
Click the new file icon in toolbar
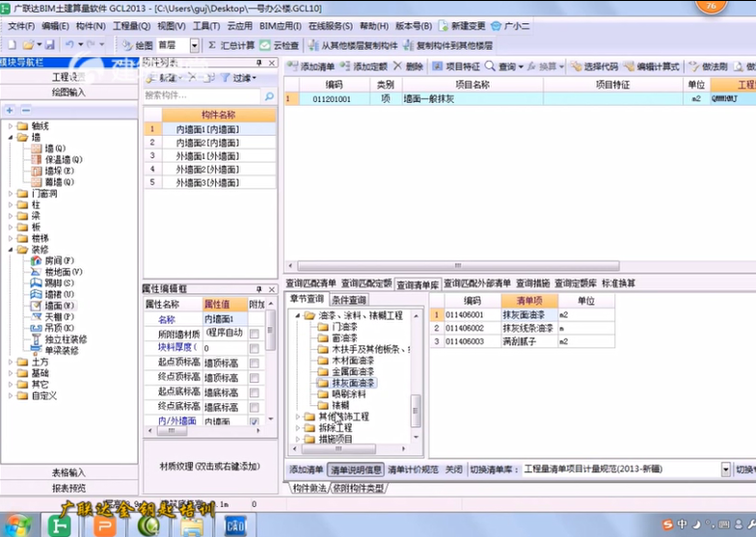point(12,44)
